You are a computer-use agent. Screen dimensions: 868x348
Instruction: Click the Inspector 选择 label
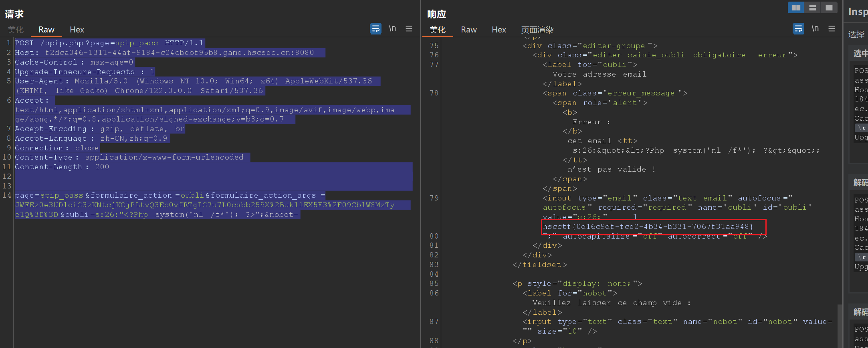pos(856,34)
